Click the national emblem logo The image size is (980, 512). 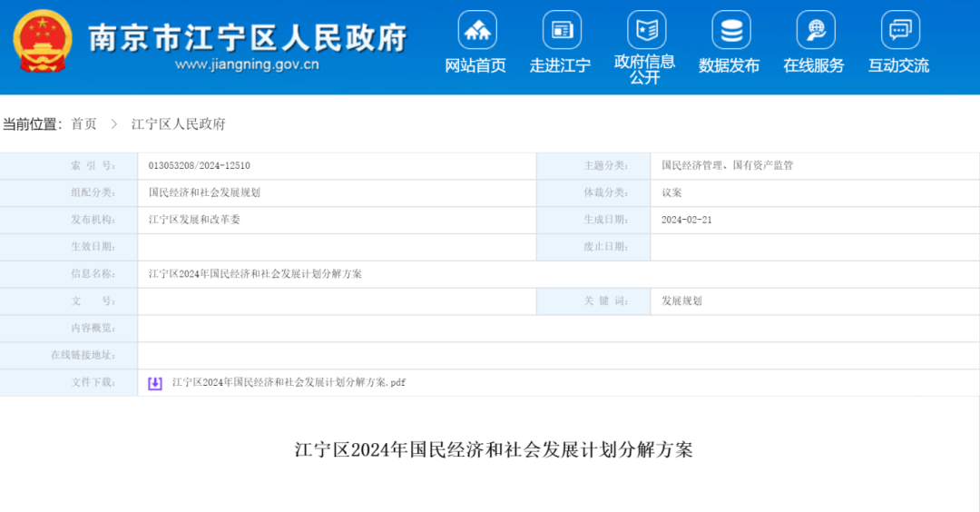click(43, 41)
